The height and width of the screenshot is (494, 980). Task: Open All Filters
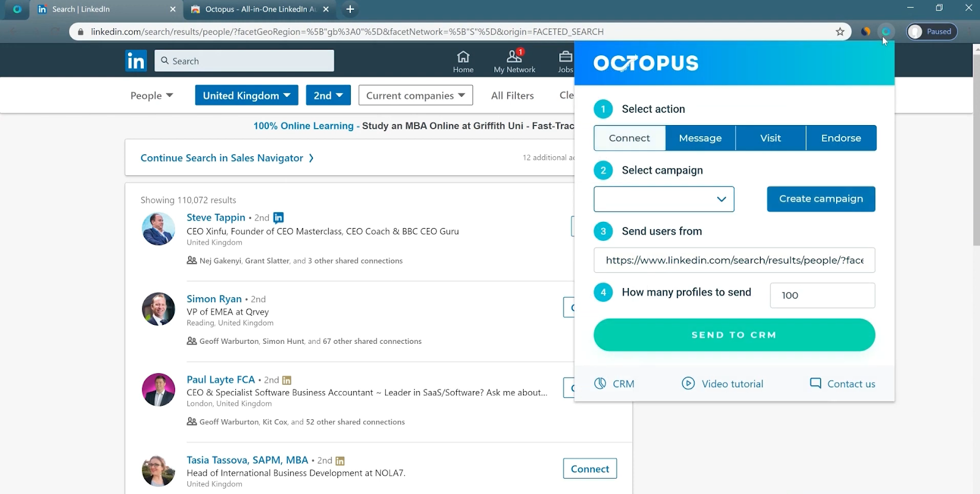pos(513,96)
